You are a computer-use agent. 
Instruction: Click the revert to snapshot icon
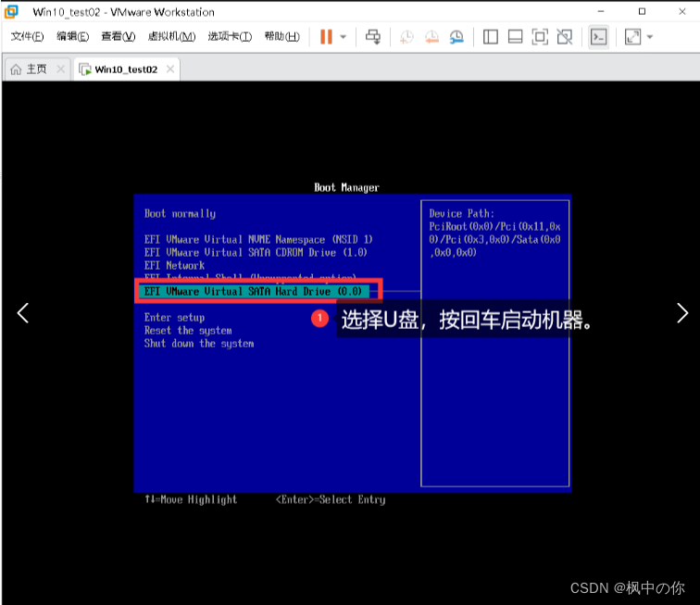[431, 37]
